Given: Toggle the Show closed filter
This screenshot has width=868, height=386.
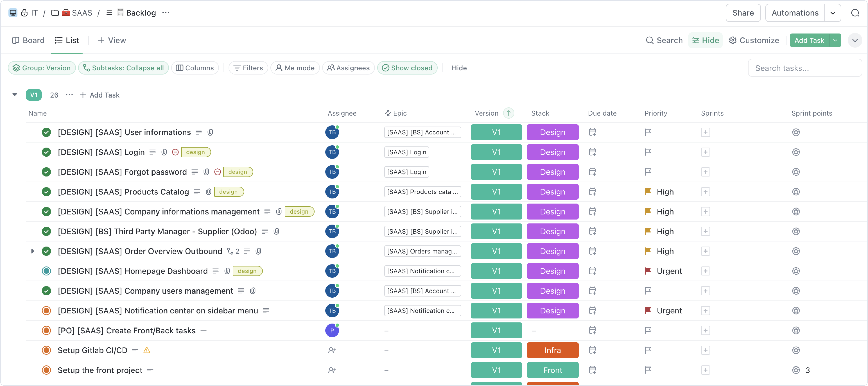Looking at the screenshot, I should click(407, 68).
